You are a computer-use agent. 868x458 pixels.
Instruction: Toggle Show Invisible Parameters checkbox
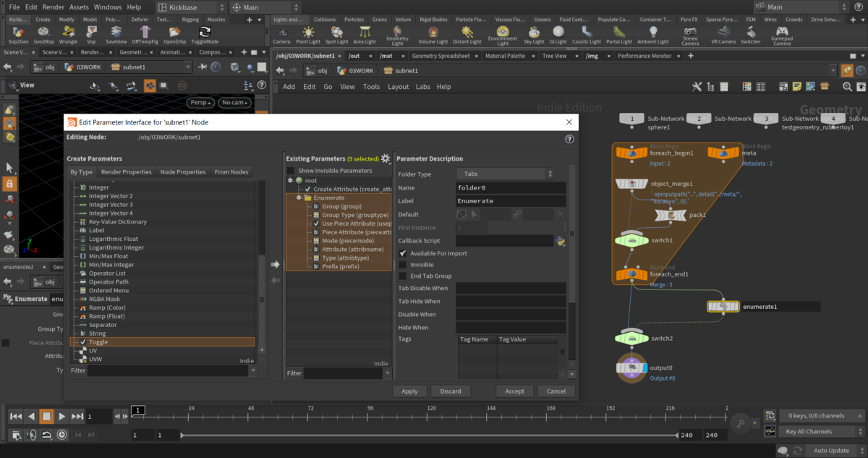click(291, 171)
